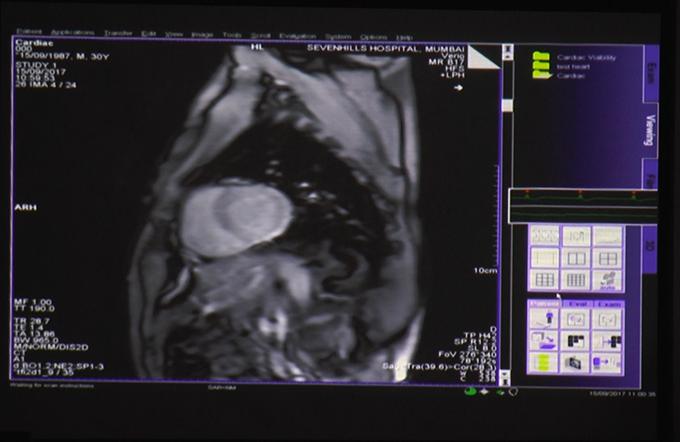Open the Evaluation menu
This screenshot has height=442, width=680.
click(298, 36)
